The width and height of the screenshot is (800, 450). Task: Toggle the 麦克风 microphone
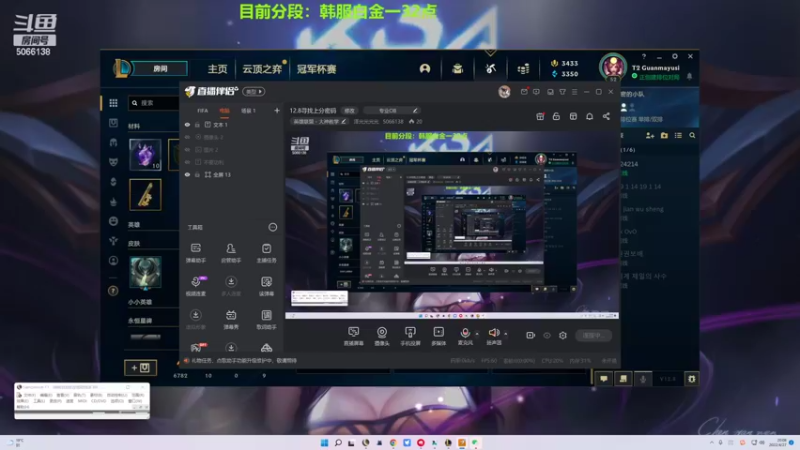465,336
